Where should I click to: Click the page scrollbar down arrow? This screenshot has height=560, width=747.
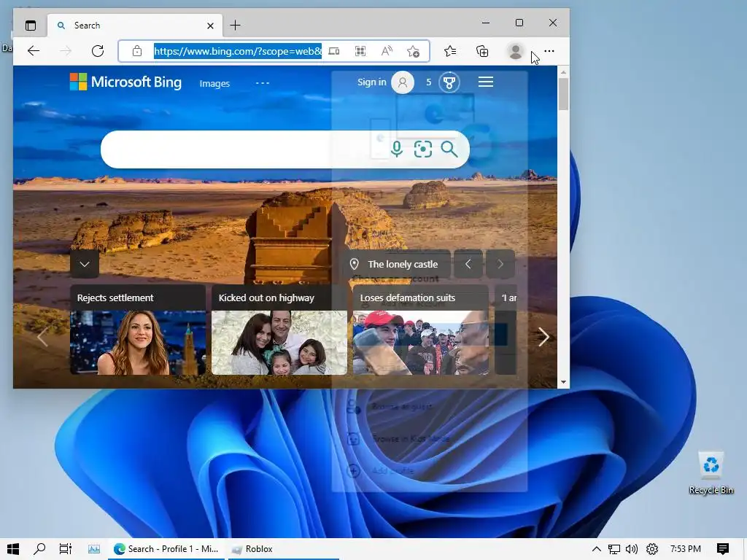pyautogui.click(x=564, y=382)
